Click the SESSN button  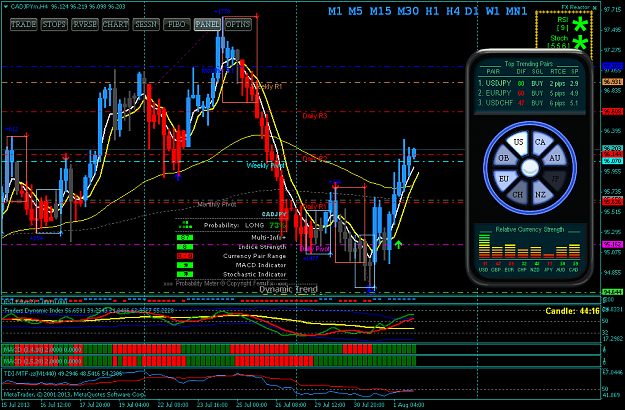(x=146, y=24)
